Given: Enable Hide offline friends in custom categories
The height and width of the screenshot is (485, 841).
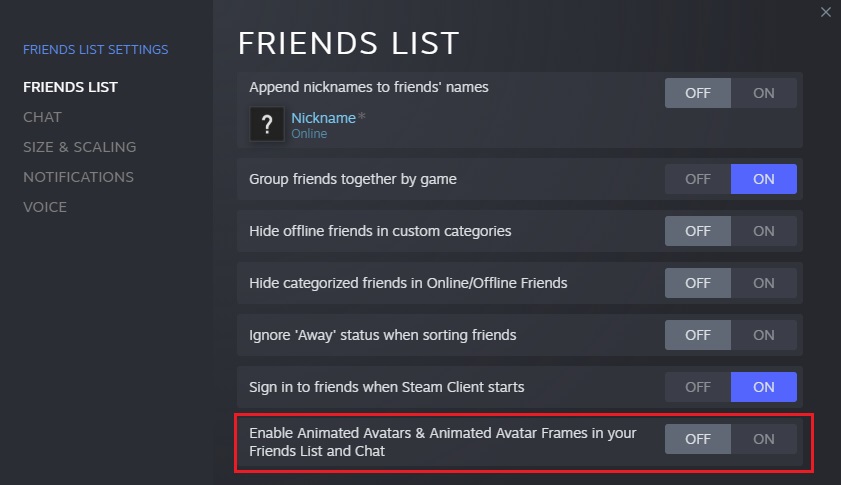Looking at the screenshot, I should [x=764, y=231].
